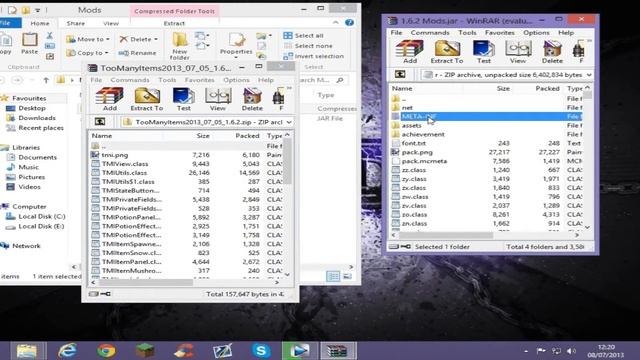This screenshot has width=640, height=360.
Task: Open the Minecraft icon on the taskbar
Action: [145, 351]
